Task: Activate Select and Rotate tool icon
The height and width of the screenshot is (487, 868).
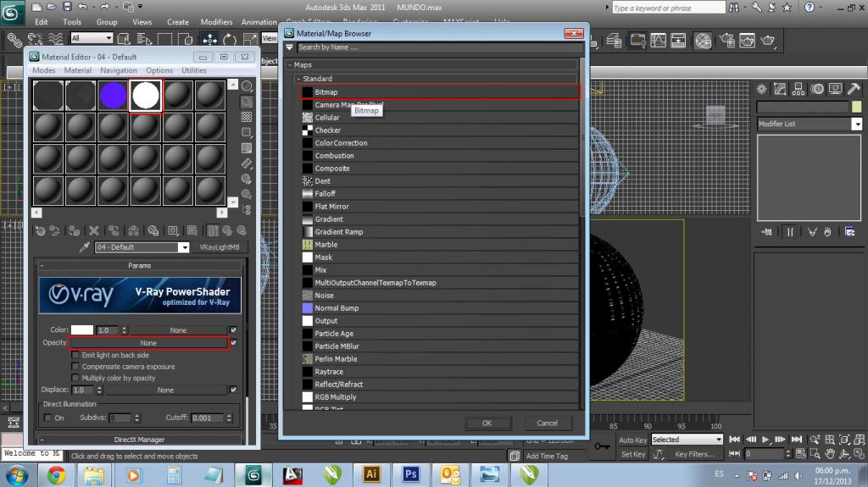Action: tap(230, 40)
